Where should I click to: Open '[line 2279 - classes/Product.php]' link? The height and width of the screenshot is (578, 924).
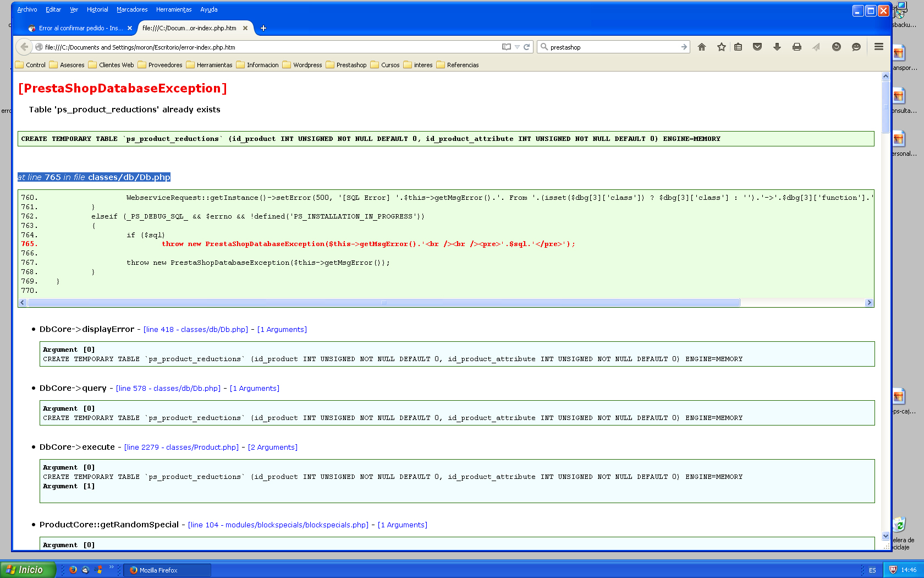[x=182, y=447]
